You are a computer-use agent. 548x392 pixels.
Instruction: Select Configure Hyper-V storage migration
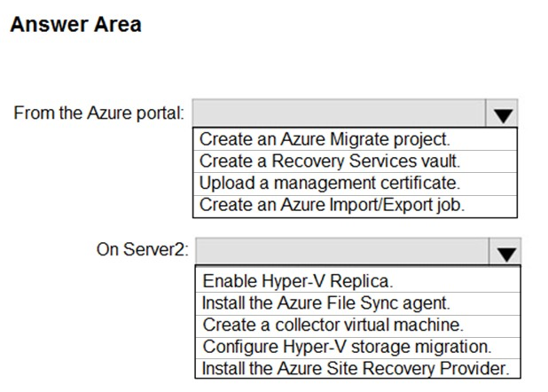pyautogui.click(x=358, y=348)
